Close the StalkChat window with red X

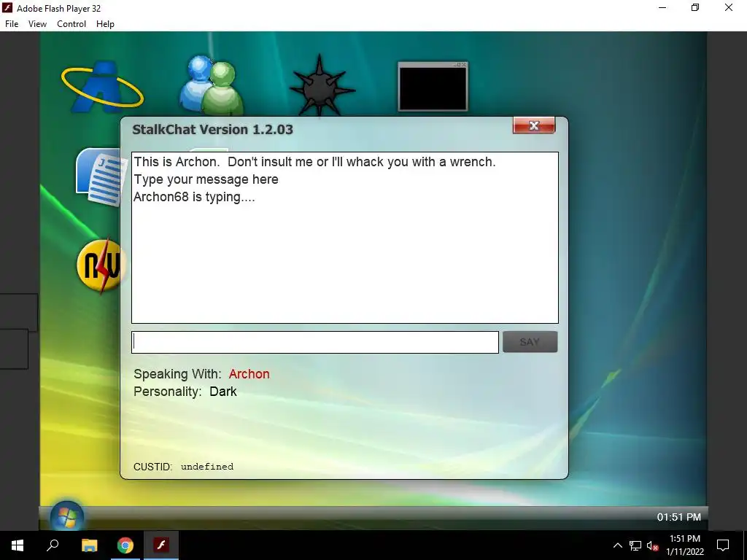coord(534,125)
